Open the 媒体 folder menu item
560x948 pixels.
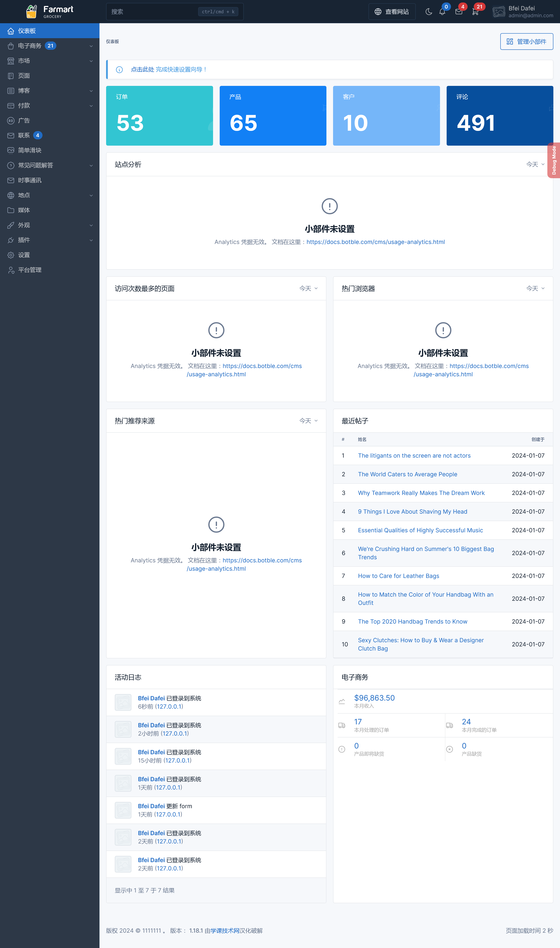(24, 210)
